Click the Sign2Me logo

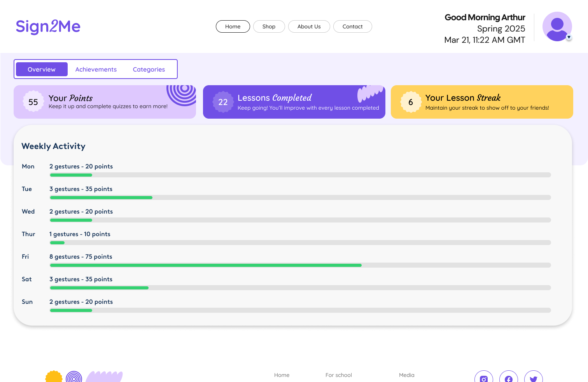click(48, 26)
